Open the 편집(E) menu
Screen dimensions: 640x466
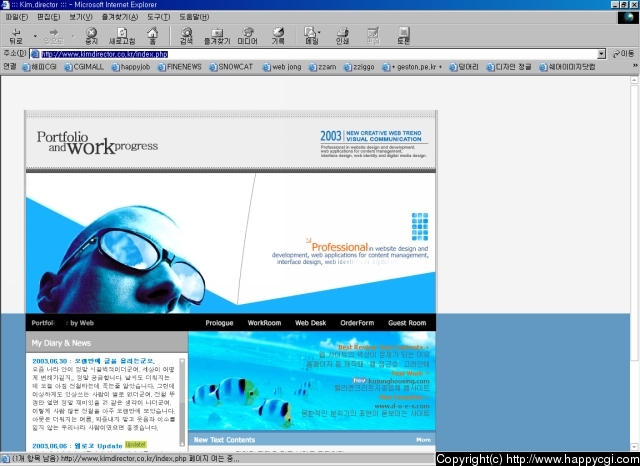tap(49, 17)
